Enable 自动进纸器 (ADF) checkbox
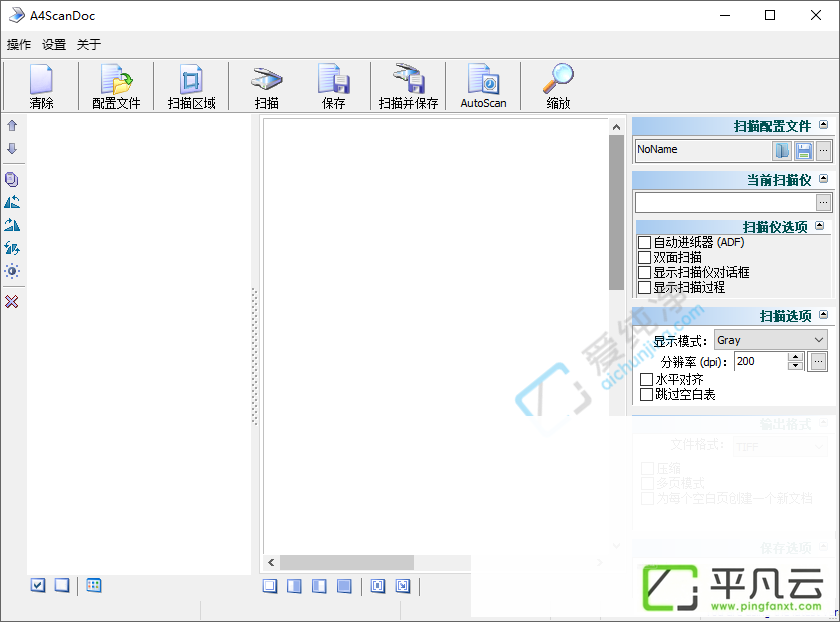Screen dimensions: 840x622 pos(644,243)
